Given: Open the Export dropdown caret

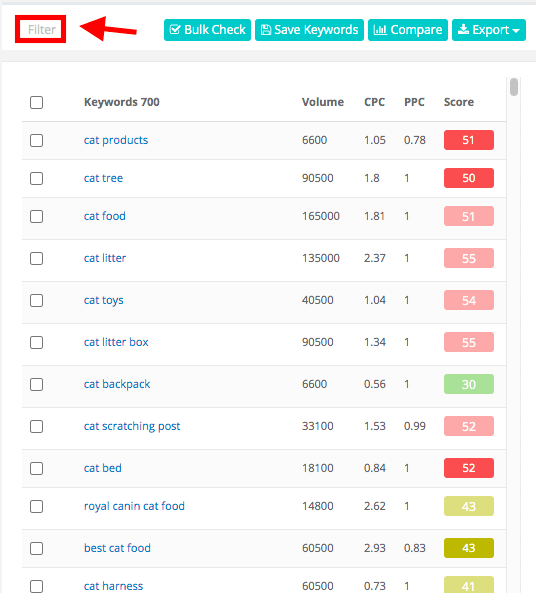Looking at the screenshot, I should coord(516,31).
